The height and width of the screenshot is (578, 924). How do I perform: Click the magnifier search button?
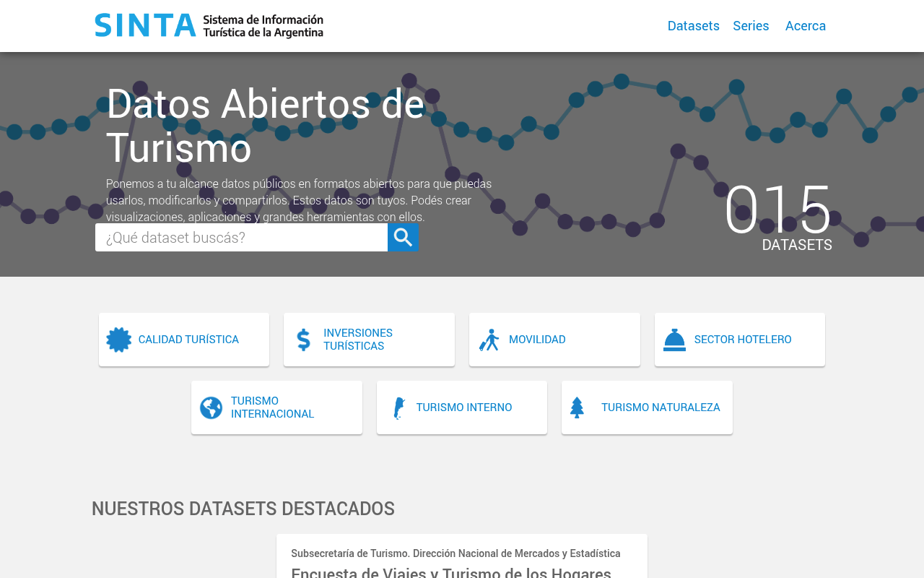click(x=403, y=237)
